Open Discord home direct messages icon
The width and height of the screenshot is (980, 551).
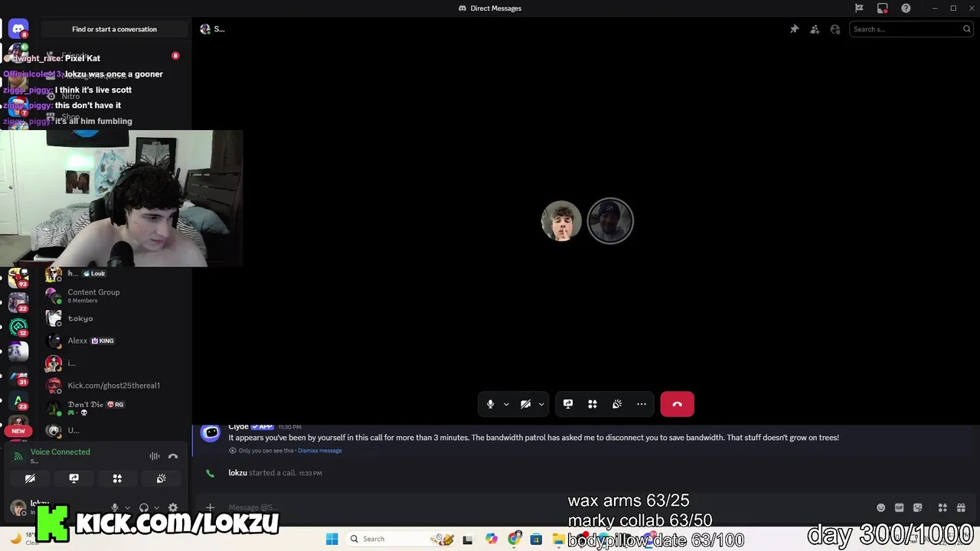(18, 29)
